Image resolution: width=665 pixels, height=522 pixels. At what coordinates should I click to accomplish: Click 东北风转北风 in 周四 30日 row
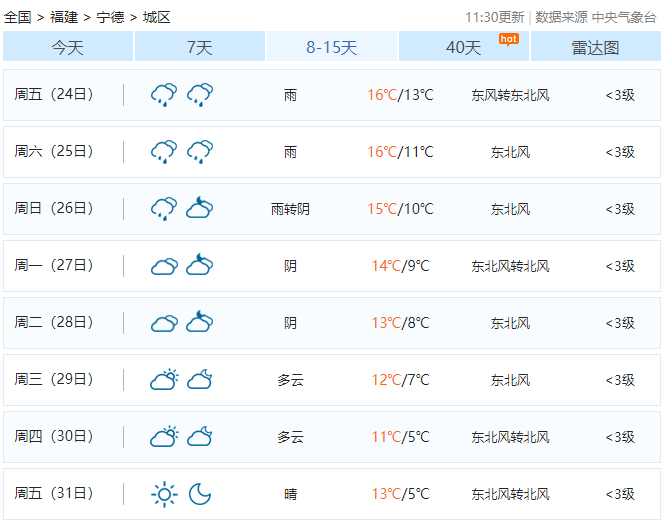[510, 437]
